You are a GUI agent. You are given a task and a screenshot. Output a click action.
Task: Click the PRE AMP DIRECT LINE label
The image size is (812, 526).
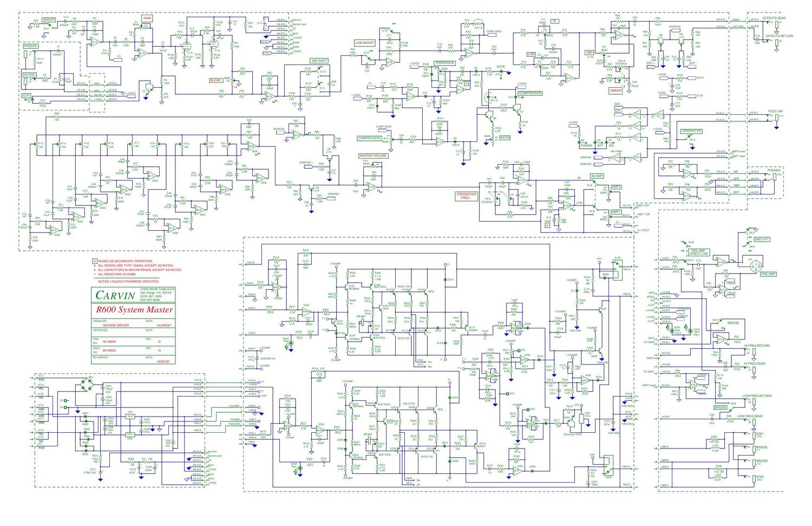[699, 252]
